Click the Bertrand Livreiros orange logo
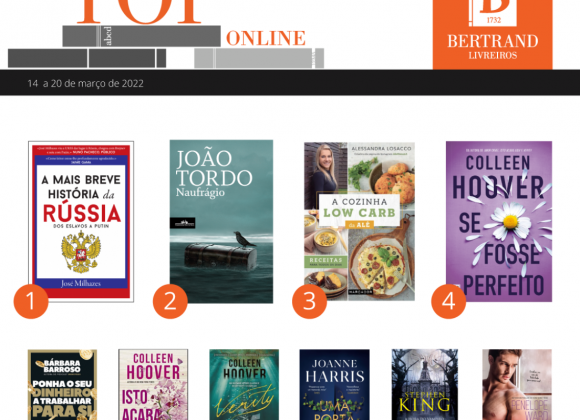The image size is (580, 420). click(x=492, y=34)
